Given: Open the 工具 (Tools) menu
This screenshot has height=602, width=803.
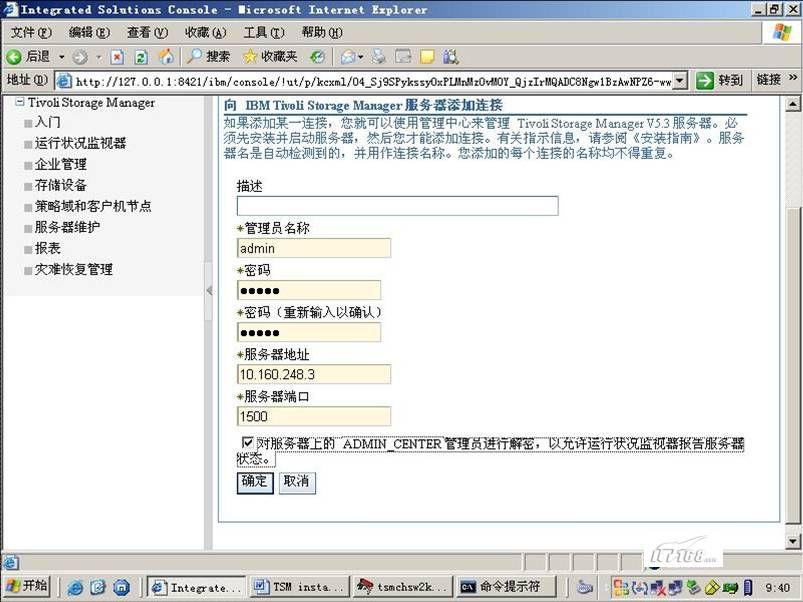Looking at the screenshot, I should pyautogui.click(x=263, y=33).
